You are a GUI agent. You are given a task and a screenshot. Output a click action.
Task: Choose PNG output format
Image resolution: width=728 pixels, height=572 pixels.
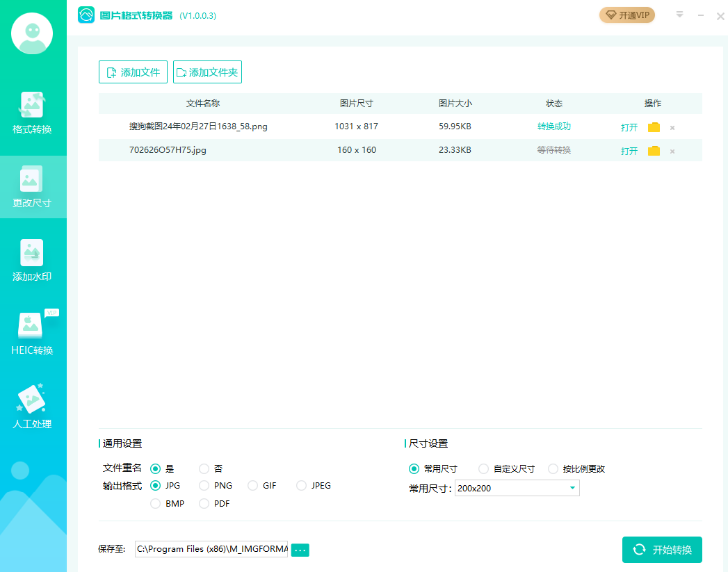(x=204, y=486)
